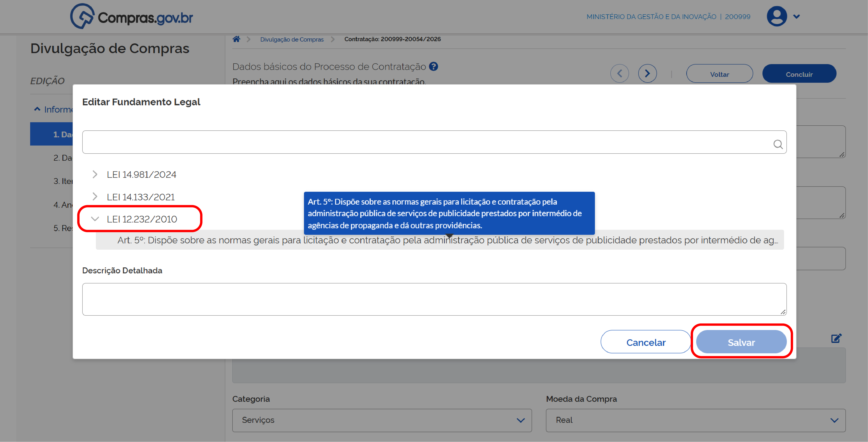Click the help question mark icon
Screen dimensions: 868x442
pyautogui.click(x=433, y=67)
